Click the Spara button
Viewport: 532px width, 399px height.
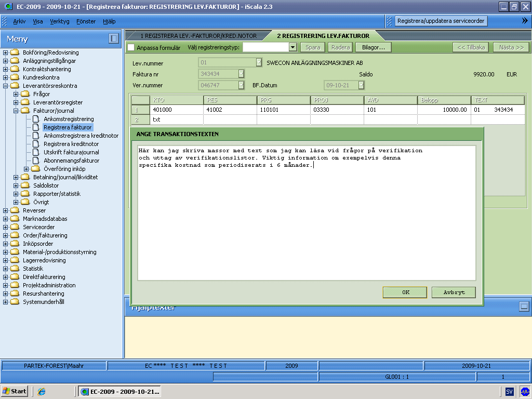tap(312, 47)
